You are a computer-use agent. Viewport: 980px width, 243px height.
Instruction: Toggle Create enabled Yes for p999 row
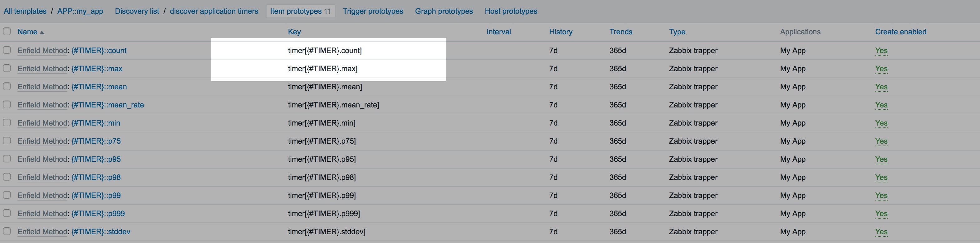pos(881,213)
